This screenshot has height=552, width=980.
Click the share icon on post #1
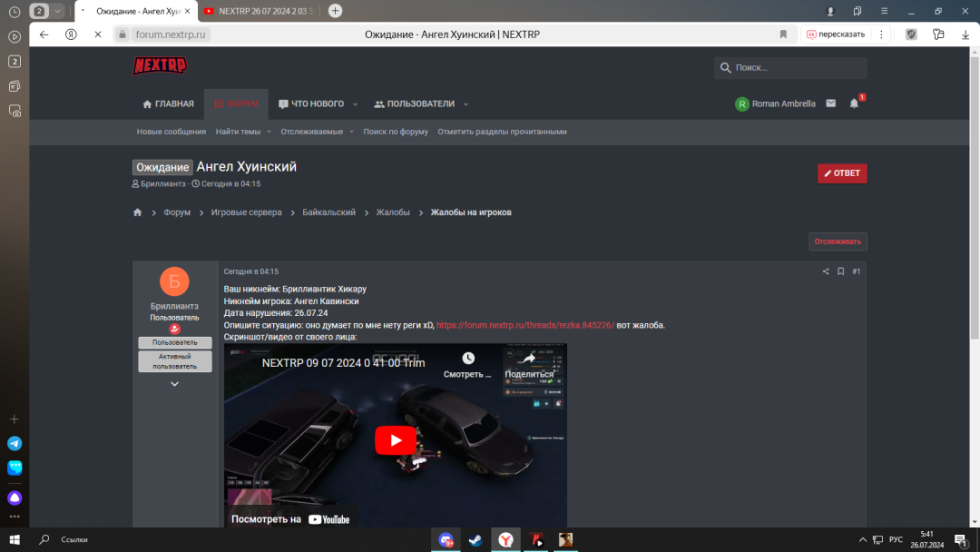tap(826, 271)
